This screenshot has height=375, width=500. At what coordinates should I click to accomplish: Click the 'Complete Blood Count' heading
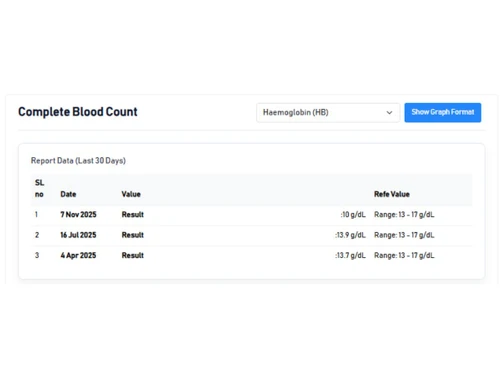(78, 112)
